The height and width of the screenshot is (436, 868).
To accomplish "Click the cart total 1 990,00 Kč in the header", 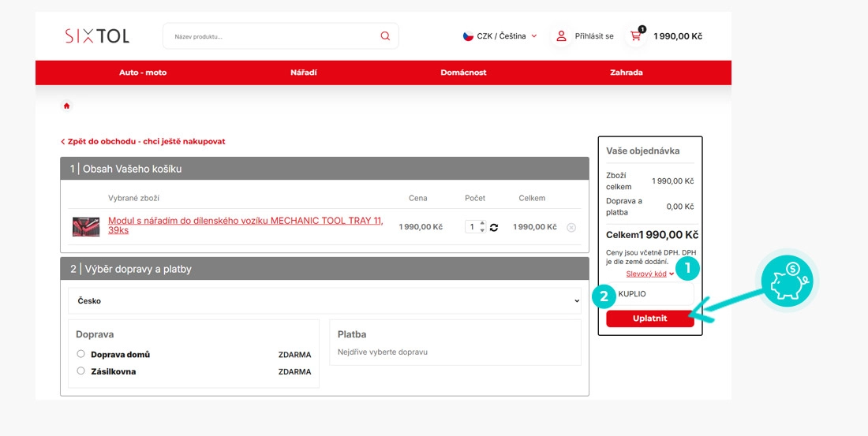I will [678, 36].
